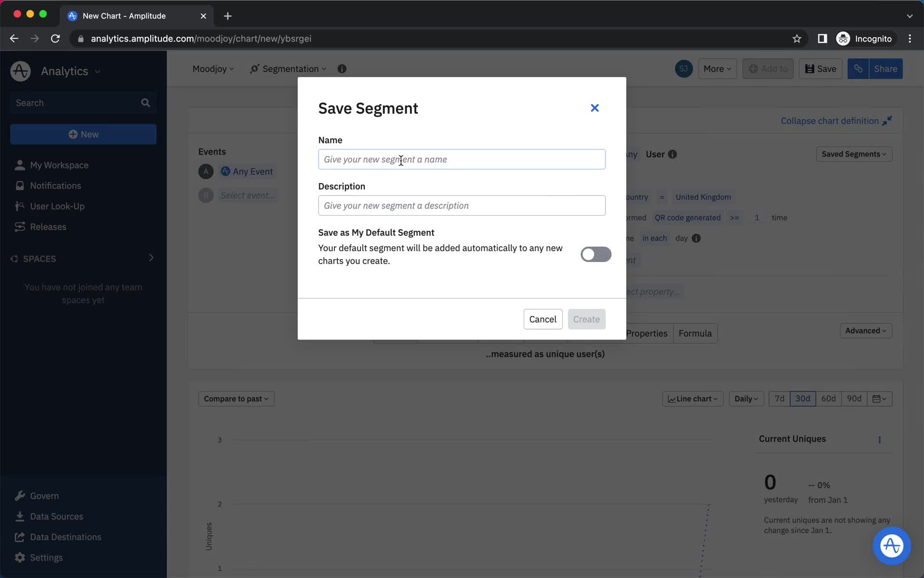This screenshot has width=924, height=578.
Task: Click the Create button to save segment
Action: (585, 319)
